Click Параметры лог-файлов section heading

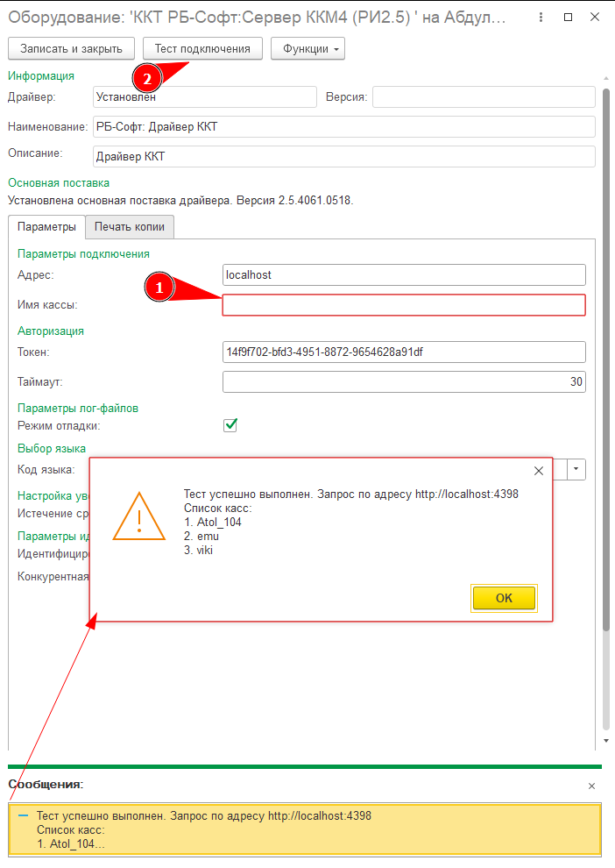click(78, 408)
